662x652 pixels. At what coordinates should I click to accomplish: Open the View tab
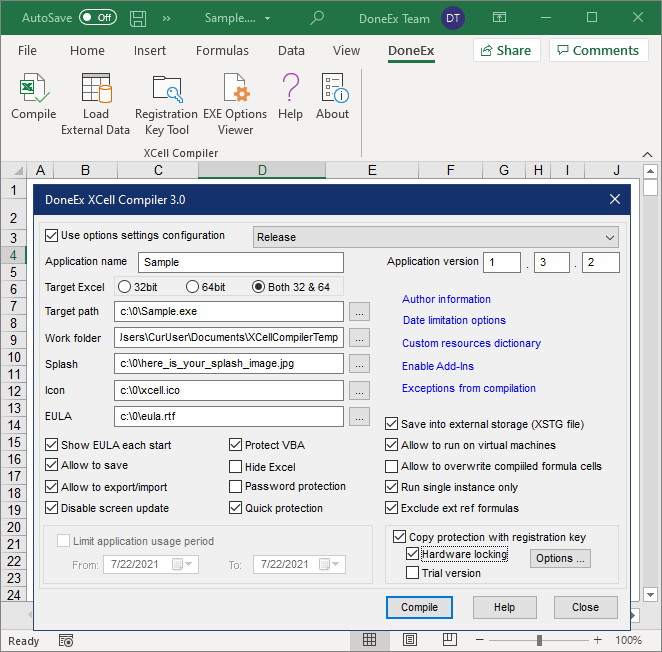(346, 51)
